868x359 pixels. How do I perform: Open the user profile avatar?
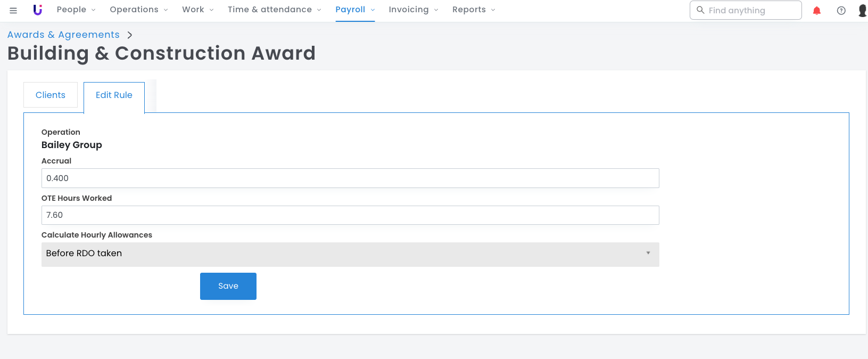(862, 11)
